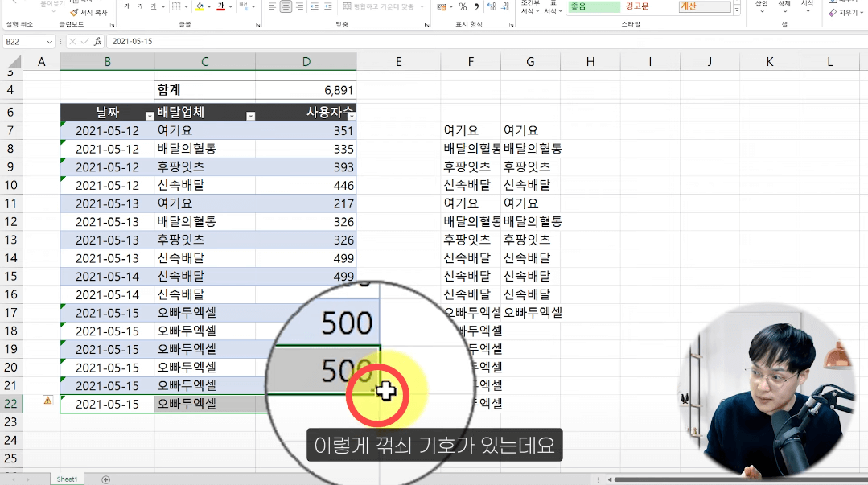Open the 날짜 column filter dropdown
868x485 pixels.
[149, 116]
